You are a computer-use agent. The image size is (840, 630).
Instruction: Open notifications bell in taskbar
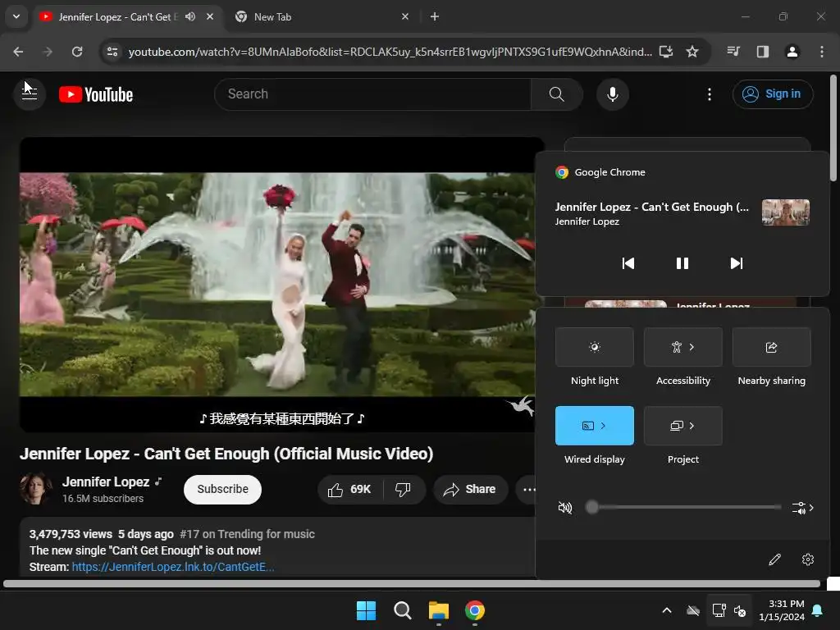(818, 610)
